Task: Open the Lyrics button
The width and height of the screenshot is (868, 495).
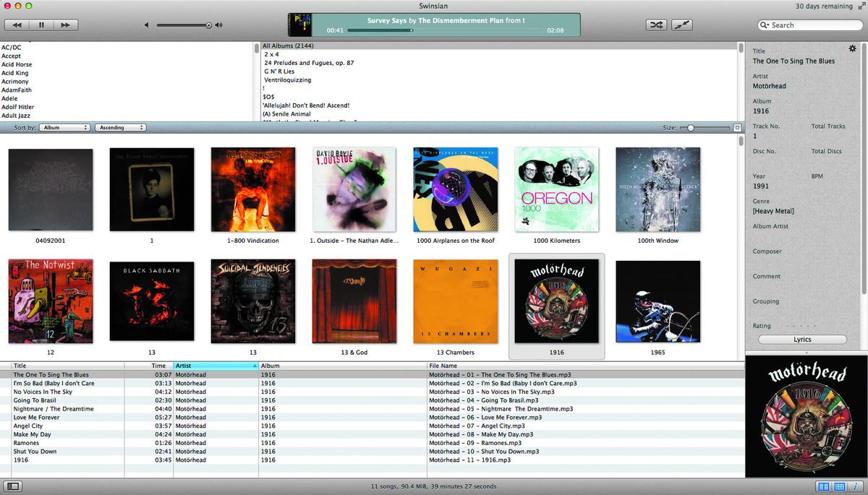Action: tap(802, 340)
